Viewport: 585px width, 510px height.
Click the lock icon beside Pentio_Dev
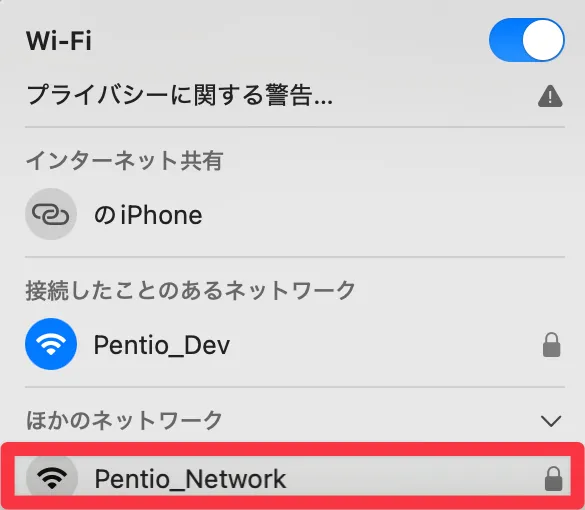pos(551,345)
